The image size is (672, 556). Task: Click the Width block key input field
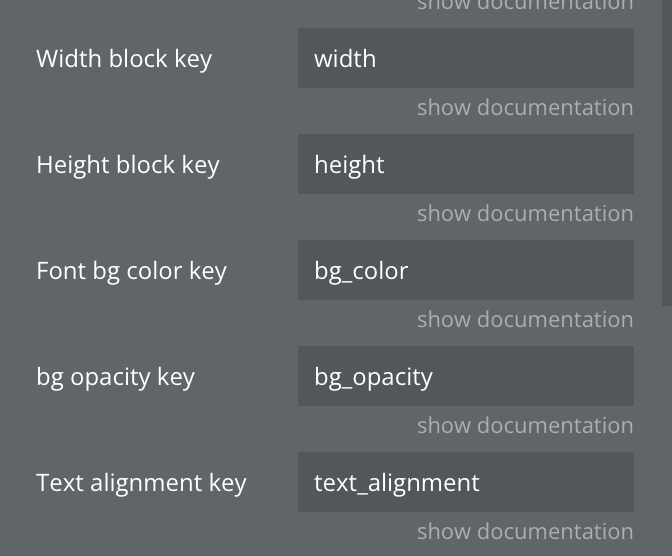[465, 58]
